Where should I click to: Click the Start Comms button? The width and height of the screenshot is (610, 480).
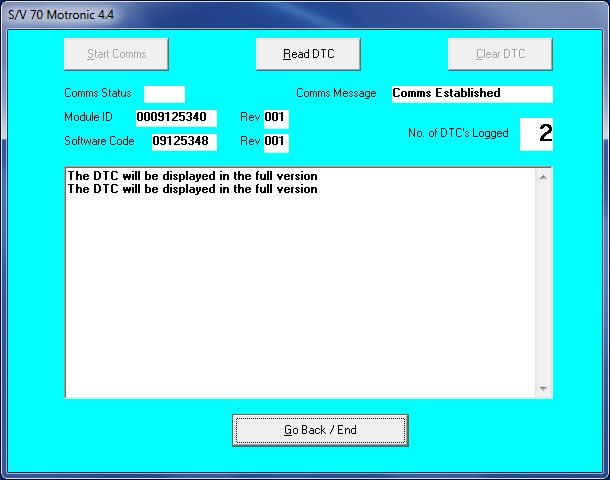click(x=116, y=54)
